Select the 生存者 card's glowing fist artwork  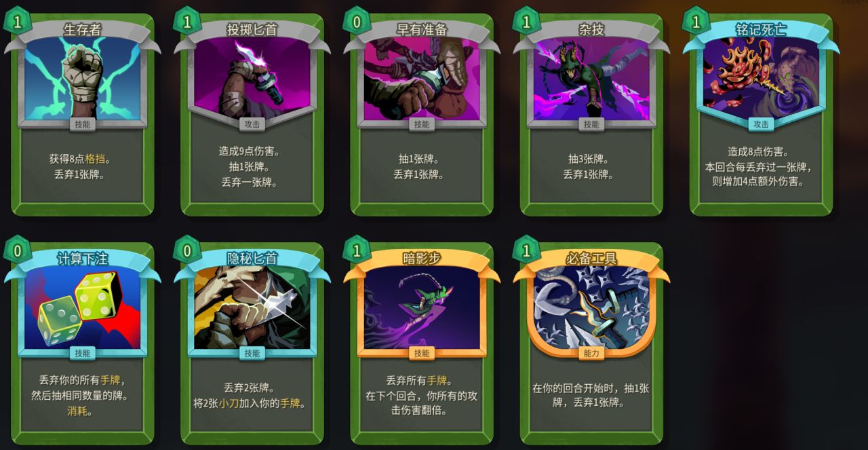pos(82,79)
